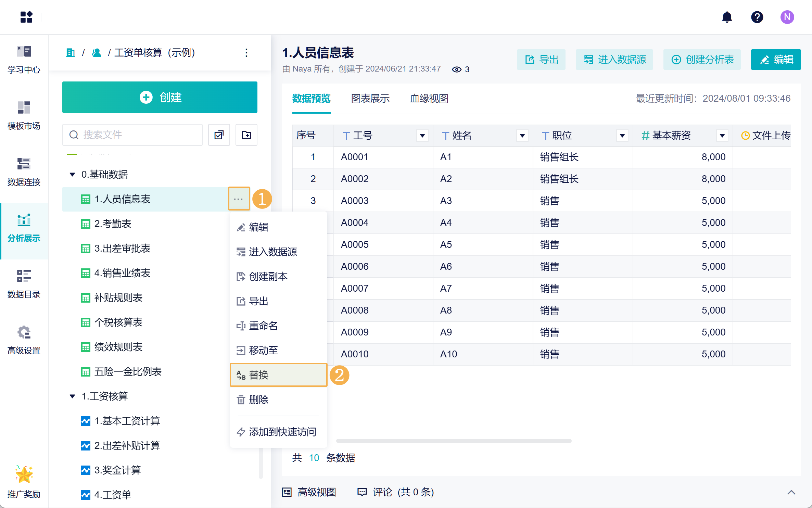Collapse the 0.基础数据 folder
812x508 pixels.
tap(72, 175)
